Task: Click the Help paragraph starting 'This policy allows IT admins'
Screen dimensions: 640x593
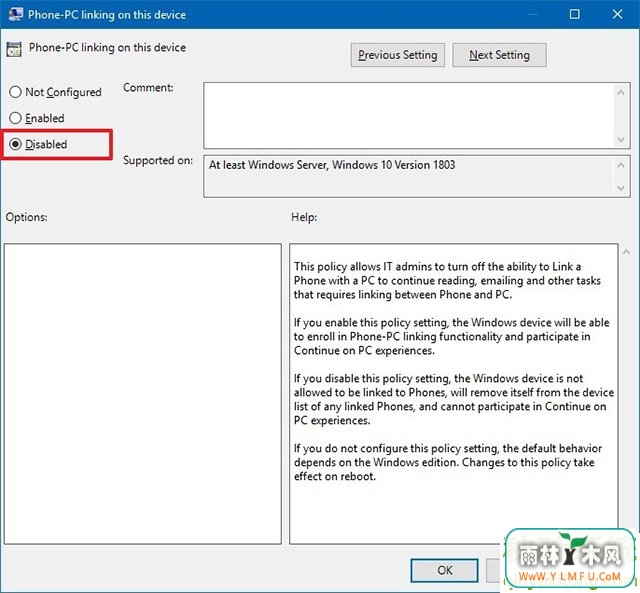Action: (x=447, y=280)
